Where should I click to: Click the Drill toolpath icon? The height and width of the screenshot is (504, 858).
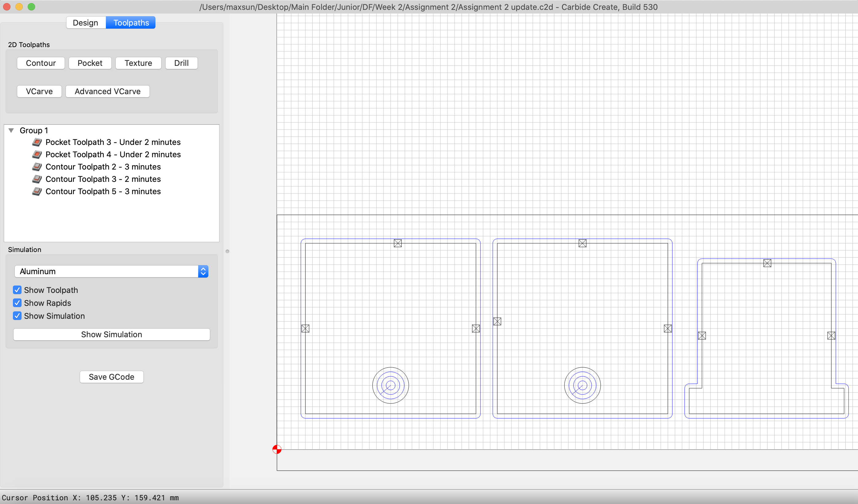[x=181, y=62]
